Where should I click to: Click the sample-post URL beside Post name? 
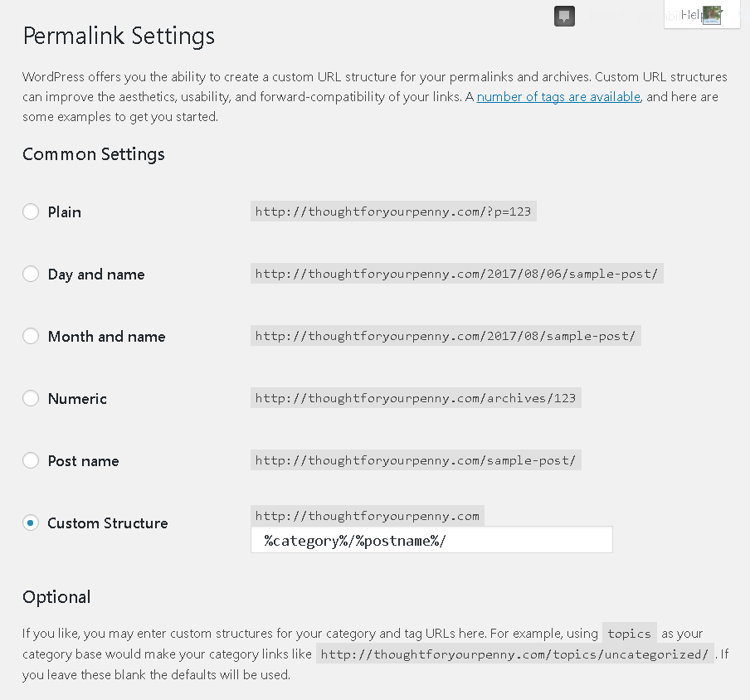[416, 459]
